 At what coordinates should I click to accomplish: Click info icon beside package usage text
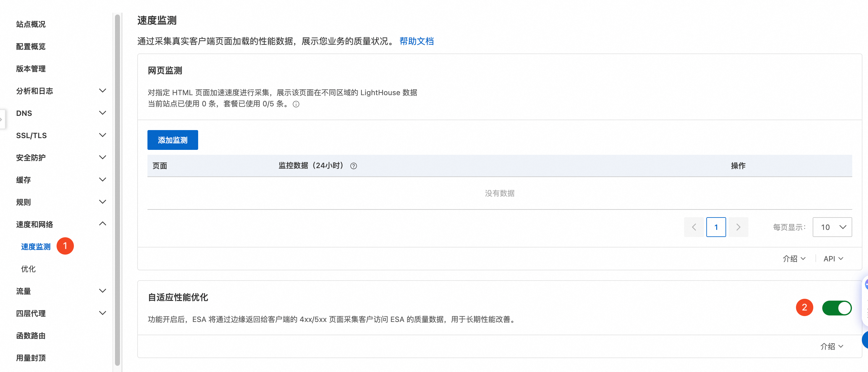point(296,104)
